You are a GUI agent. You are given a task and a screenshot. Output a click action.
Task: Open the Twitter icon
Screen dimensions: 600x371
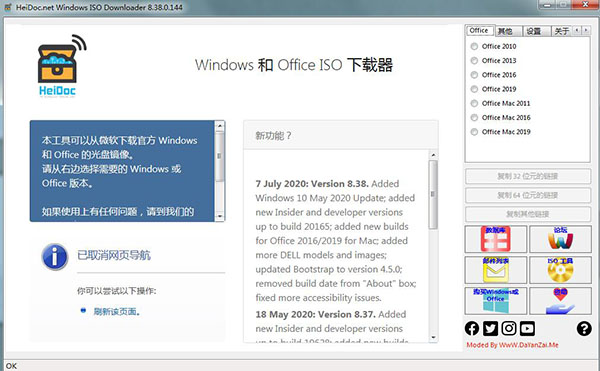[490, 329]
